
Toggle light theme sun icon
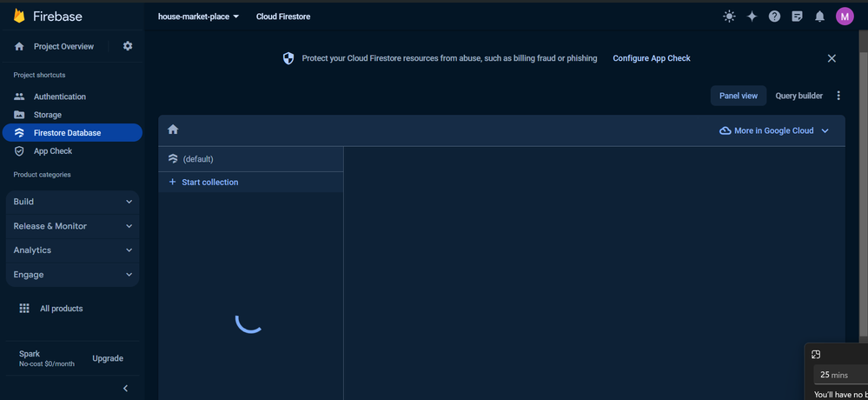tap(729, 17)
